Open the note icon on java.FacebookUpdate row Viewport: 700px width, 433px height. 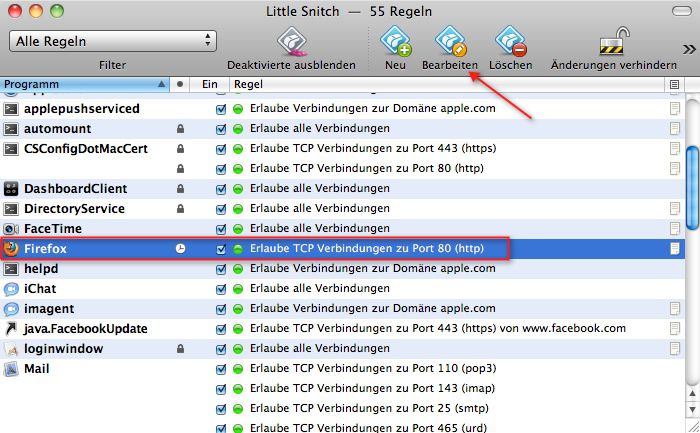coord(675,329)
